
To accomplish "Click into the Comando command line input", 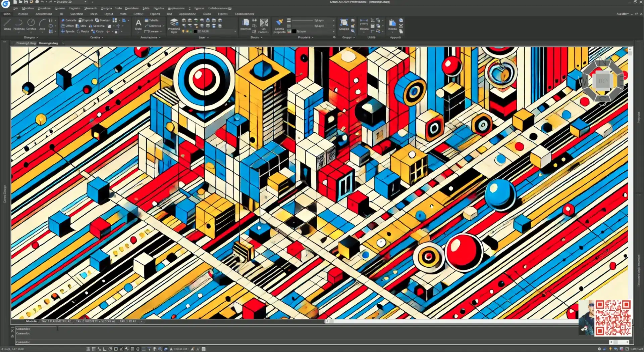I will 312,342.
